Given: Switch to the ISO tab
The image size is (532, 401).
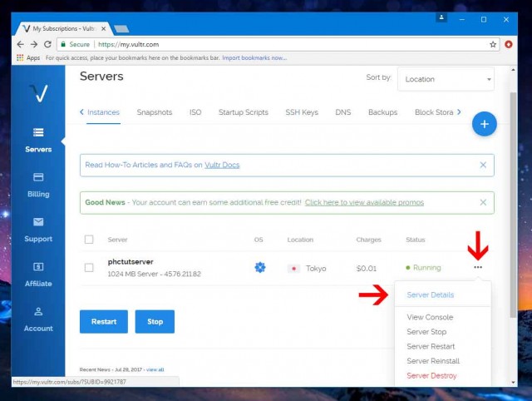Looking at the screenshot, I should point(195,112).
